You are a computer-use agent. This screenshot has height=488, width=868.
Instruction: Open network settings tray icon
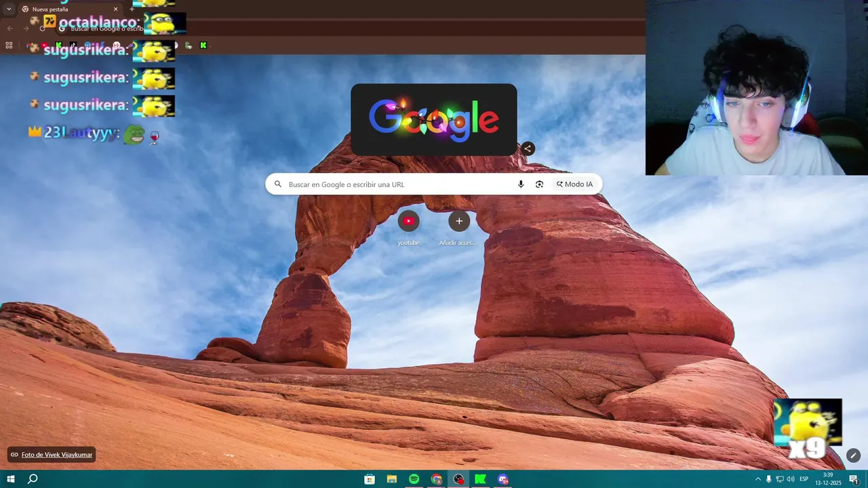pyautogui.click(x=780, y=479)
